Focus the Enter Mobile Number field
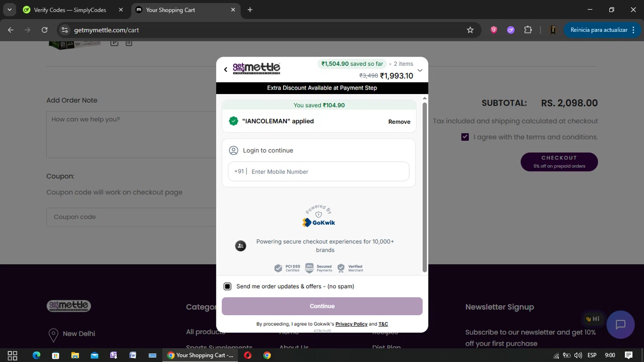This screenshot has width=644, height=362. coord(319,171)
